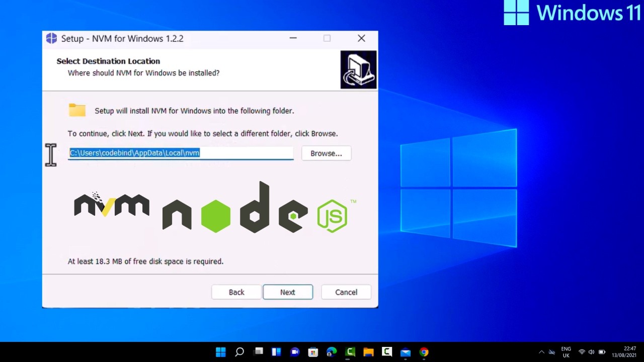The image size is (644, 362).
Task: Open Microsoft Edge from taskbar
Action: tap(332, 352)
